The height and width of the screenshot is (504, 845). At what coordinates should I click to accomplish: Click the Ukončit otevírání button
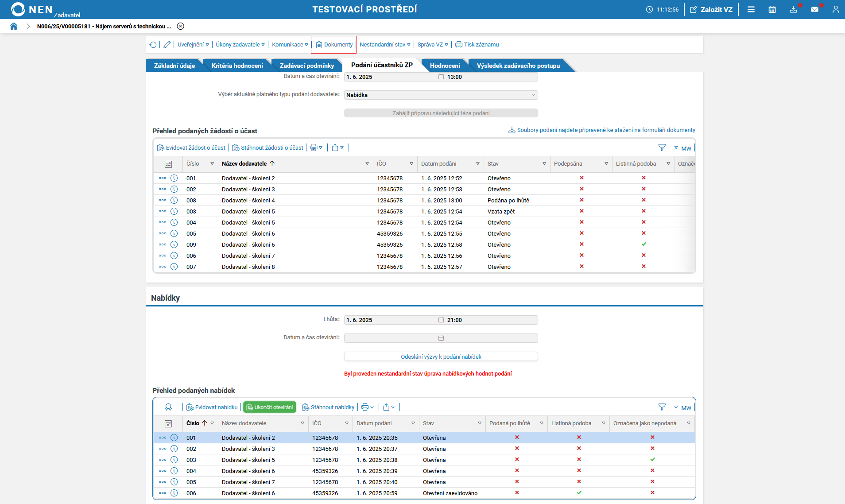click(x=270, y=407)
